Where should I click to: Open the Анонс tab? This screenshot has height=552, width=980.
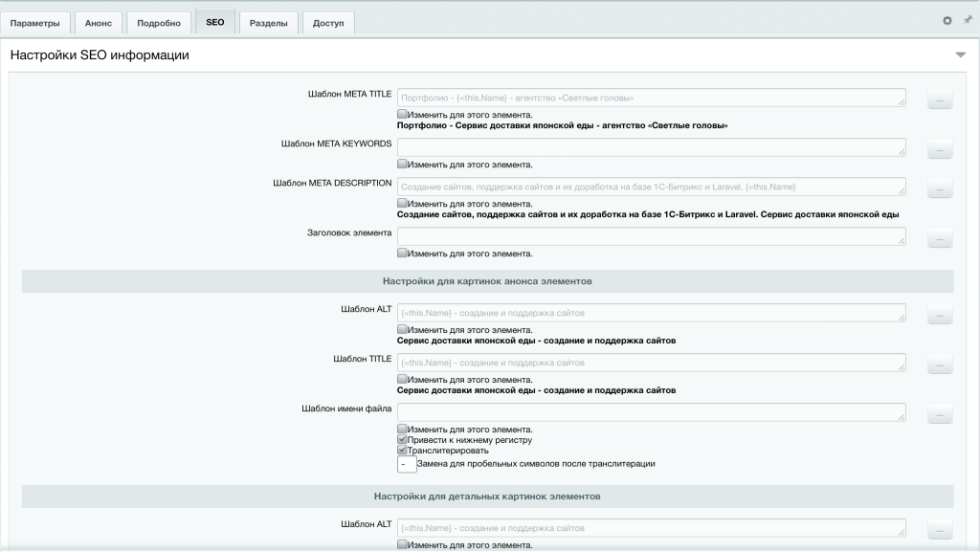tap(99, 23)
